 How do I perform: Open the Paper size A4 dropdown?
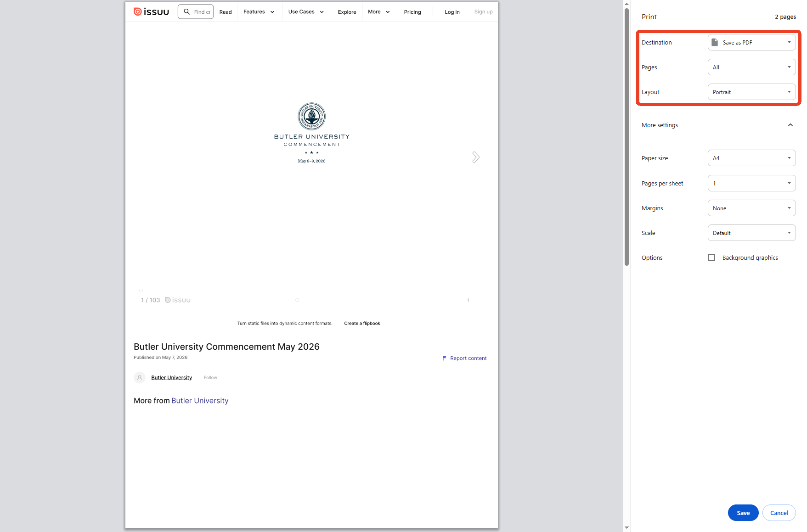[751, 158]
